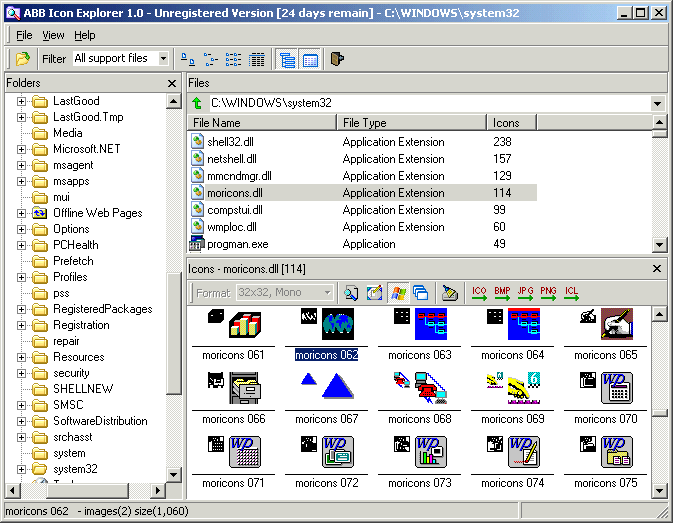Switch to list view
Screen dimensions: 673x523
click(x=233, y=59)
